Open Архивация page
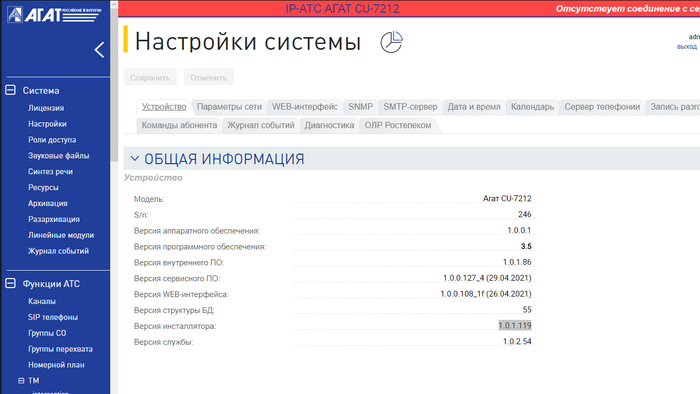The image size is (700, 394). click(x=48, y=203)
